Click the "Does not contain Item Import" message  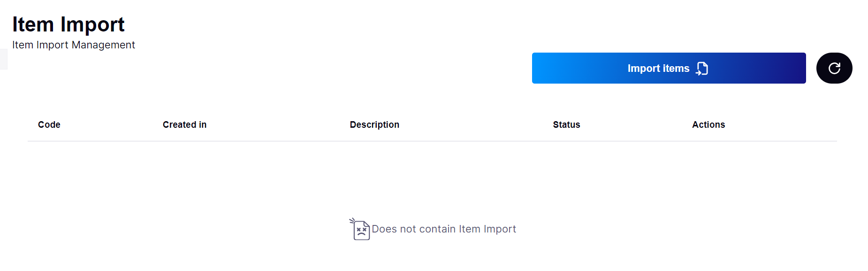(444, 229)
